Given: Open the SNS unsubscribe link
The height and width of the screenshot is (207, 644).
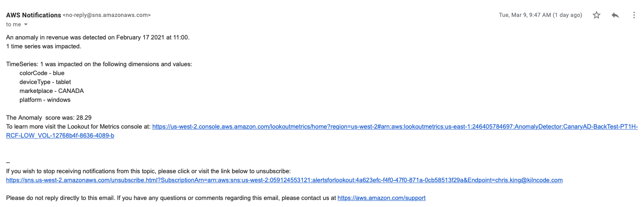Looking at the screenshot, I should click(284, 180).
